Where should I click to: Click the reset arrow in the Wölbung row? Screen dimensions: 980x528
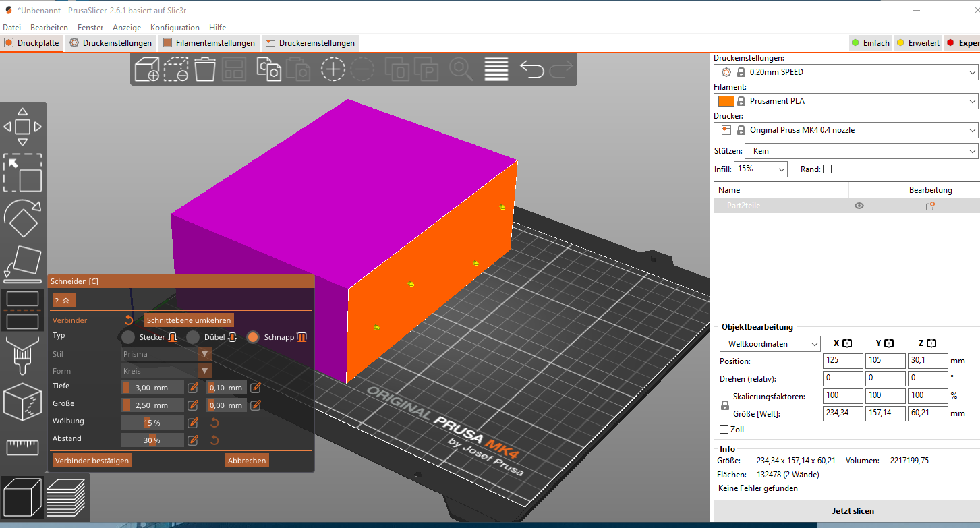(214, 423)
